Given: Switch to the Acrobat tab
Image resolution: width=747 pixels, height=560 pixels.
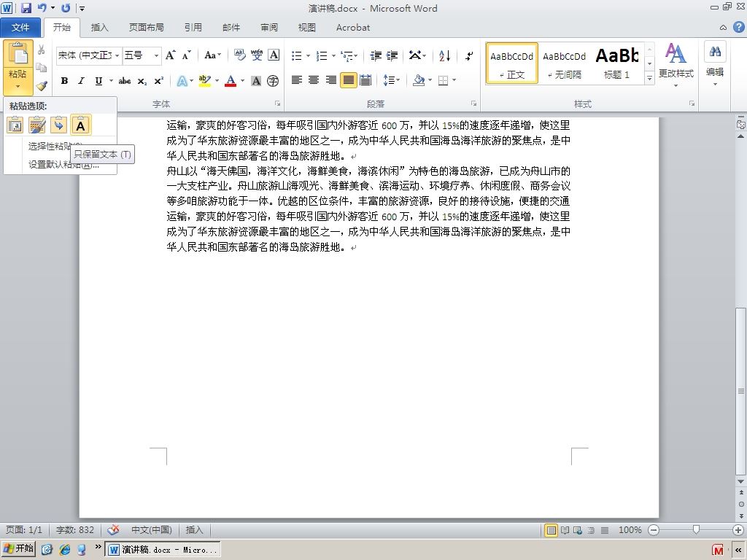Looking at the screenshot, I should pos(353,28).
